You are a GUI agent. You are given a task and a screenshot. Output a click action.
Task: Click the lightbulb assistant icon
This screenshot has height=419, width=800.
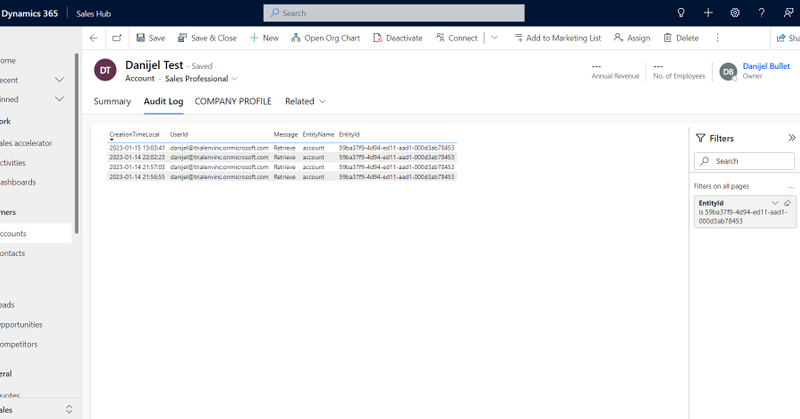[681, 13]
